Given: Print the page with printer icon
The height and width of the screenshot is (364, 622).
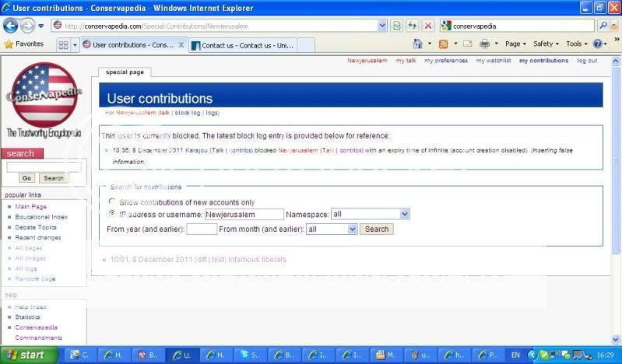Looking at the screenshot, I should tap(484, 44).
